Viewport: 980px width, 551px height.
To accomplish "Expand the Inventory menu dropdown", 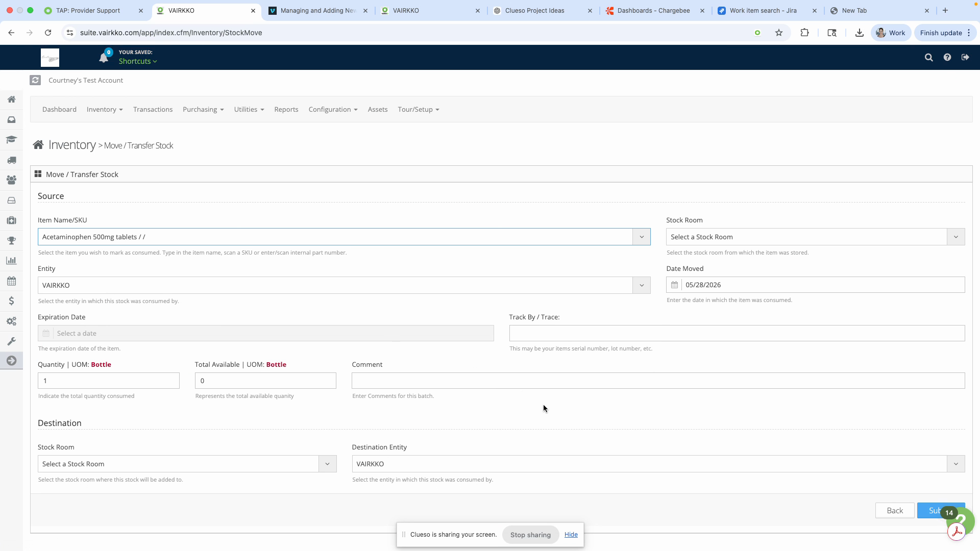I will tap(105, 109).
